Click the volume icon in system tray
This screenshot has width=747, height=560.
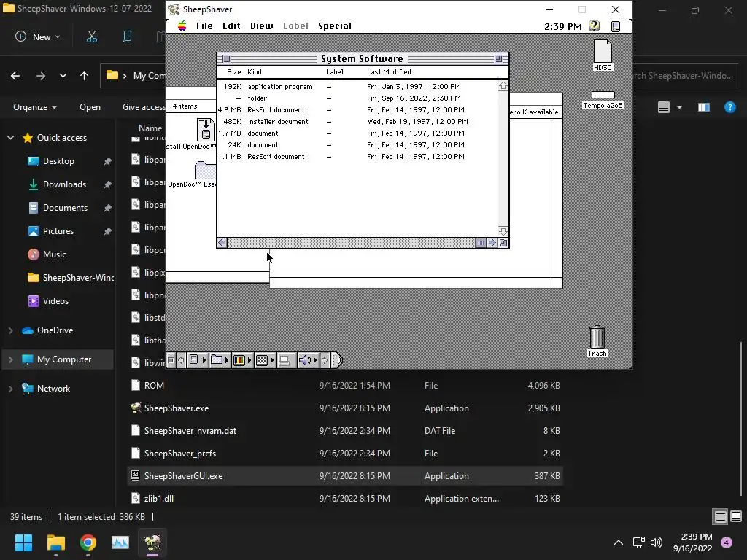click(657, 542)
